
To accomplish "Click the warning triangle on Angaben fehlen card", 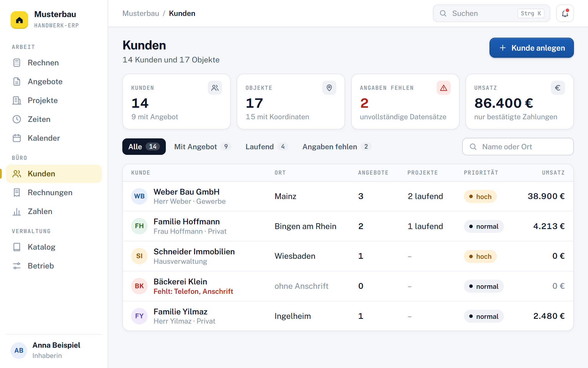I will (x=444, y=88).
